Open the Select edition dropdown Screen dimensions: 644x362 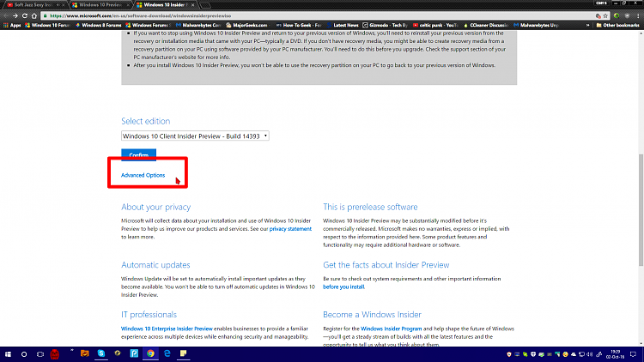(195, 136)
